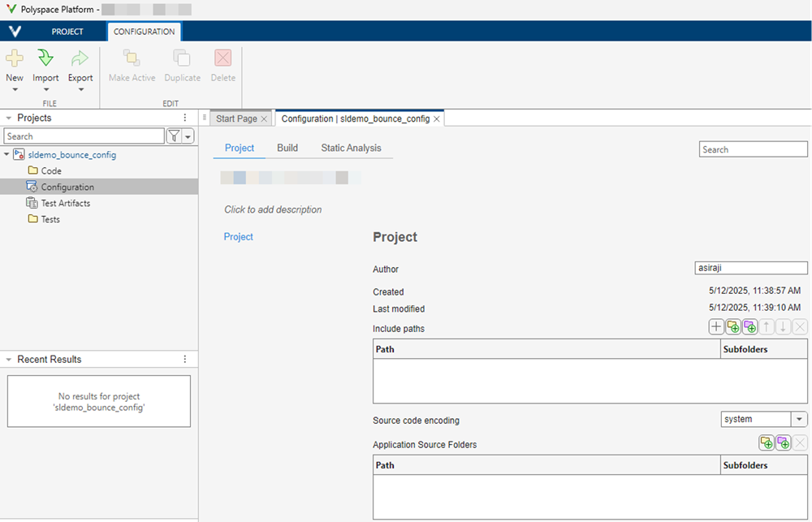812x522 pixels.
Task: Click the Import icon
Action: coord(45,58)
